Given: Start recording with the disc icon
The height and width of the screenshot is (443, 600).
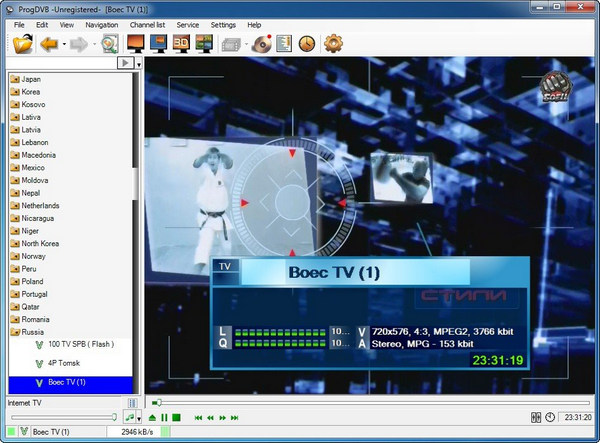Looking at the screenshot, I should pos(261,44).
